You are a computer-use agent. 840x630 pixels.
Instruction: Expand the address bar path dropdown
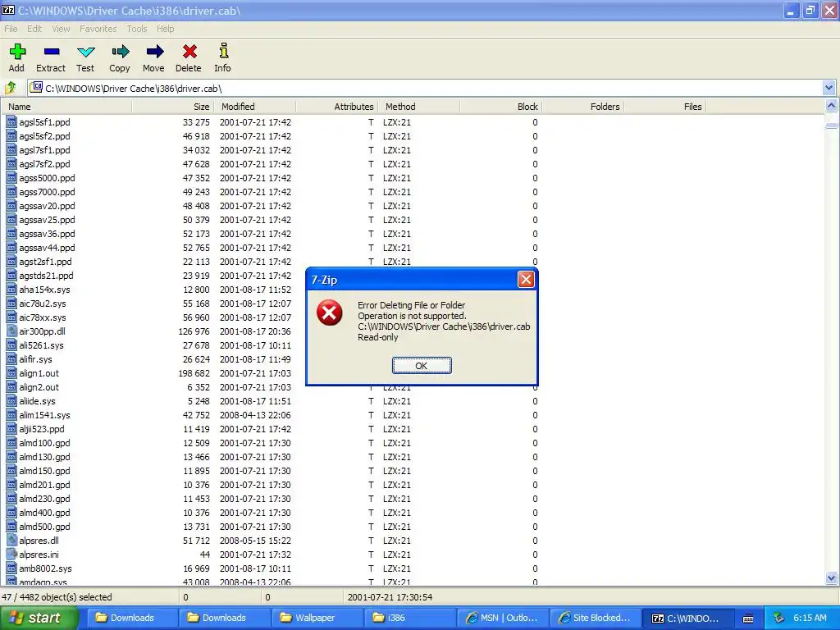829,87
